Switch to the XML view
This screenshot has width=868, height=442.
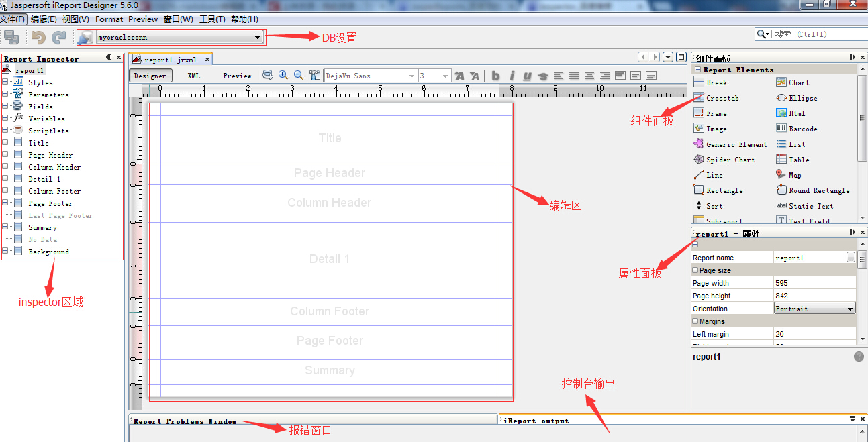coord(194,76)
